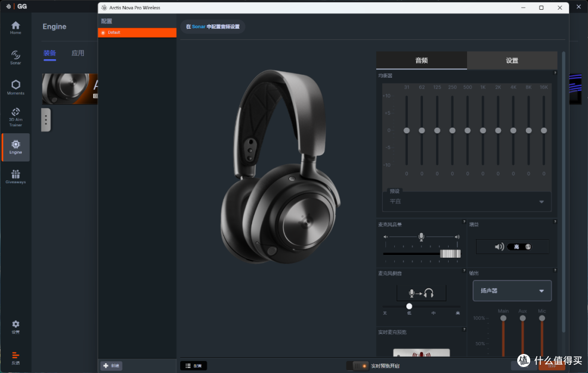The image size is (588, 373).
Task: Click the headset product image
Action: (x=280, y=166)
